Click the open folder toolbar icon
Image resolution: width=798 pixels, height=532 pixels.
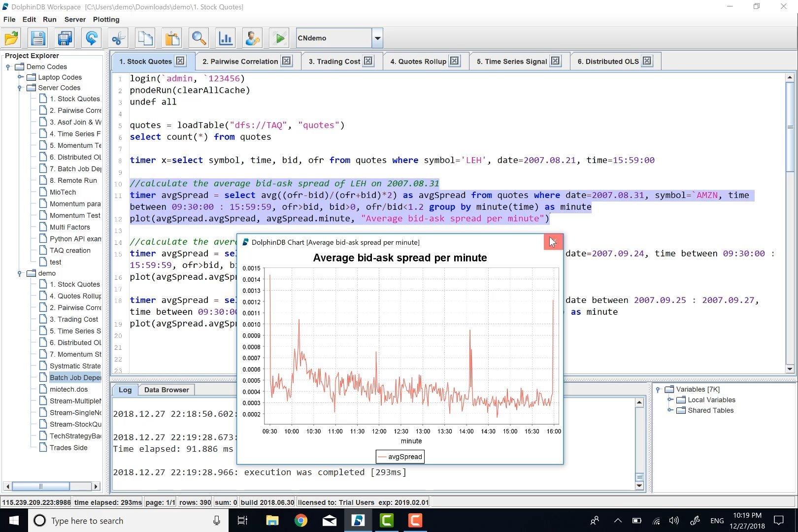[11, 38]
